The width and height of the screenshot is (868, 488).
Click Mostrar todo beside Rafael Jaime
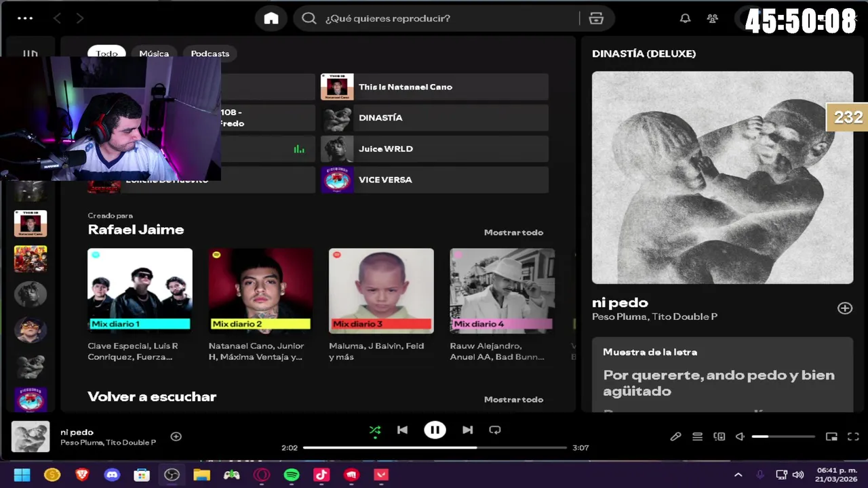[513, 232]
